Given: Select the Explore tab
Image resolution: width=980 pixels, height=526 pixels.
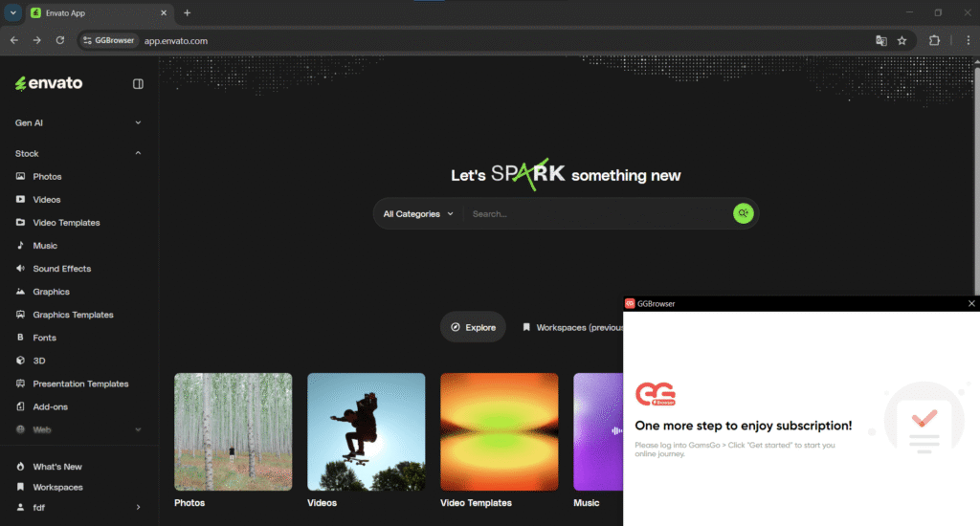Looking at the screenshot, I should pyautogui.click(x=473, y=327).
